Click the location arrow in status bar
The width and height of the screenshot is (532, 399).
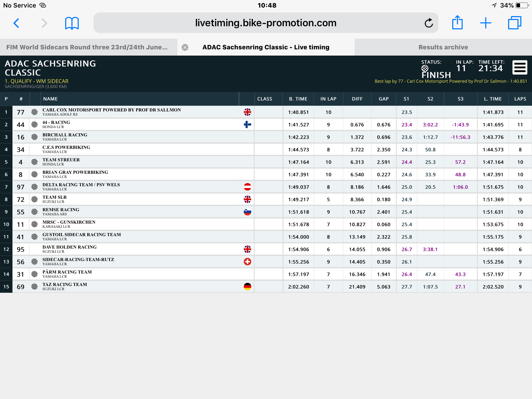point(494,5)
